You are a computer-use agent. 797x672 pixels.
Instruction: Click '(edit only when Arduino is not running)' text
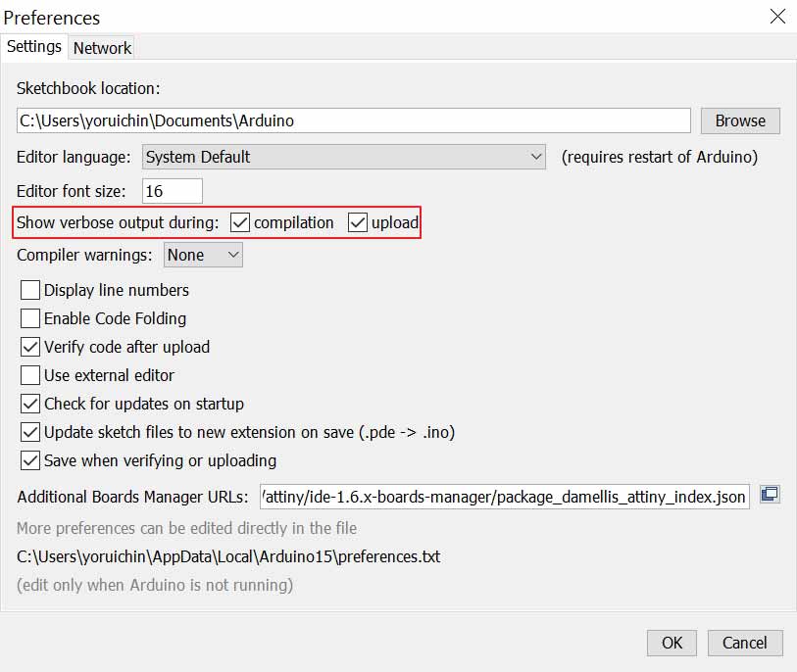pyautogui.click(x=155, y=585)
